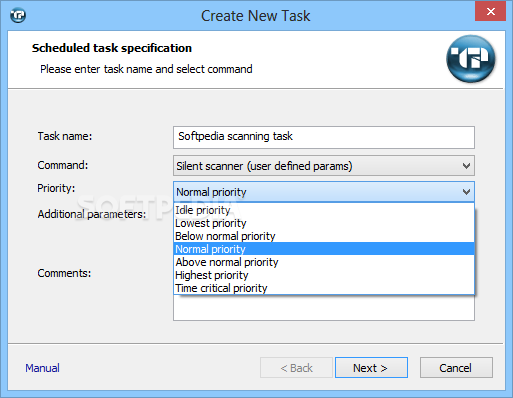This screenshot has height=398, width=513.
Task: Click the disabled < Back button
Action: (296, 368)
